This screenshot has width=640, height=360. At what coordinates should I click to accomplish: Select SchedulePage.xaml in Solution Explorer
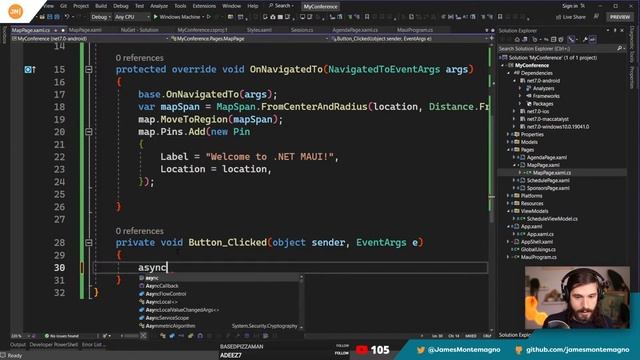point(548,180)
